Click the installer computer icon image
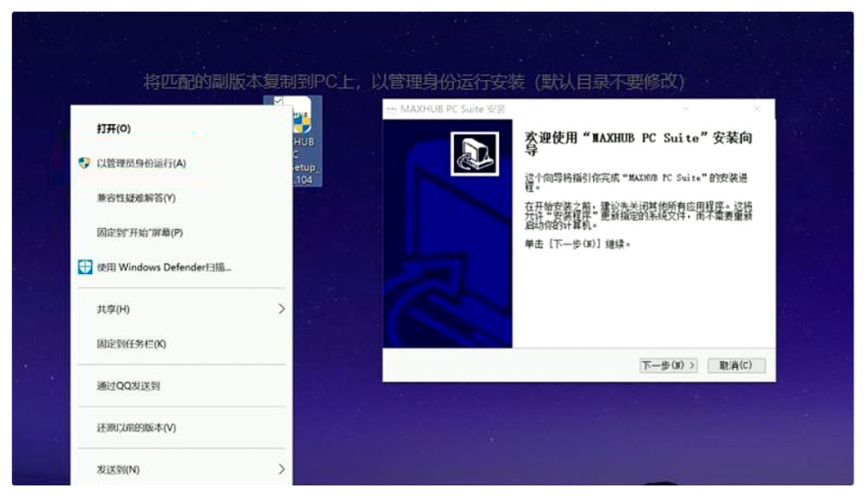The image size is (868, 502). [474, 154]
